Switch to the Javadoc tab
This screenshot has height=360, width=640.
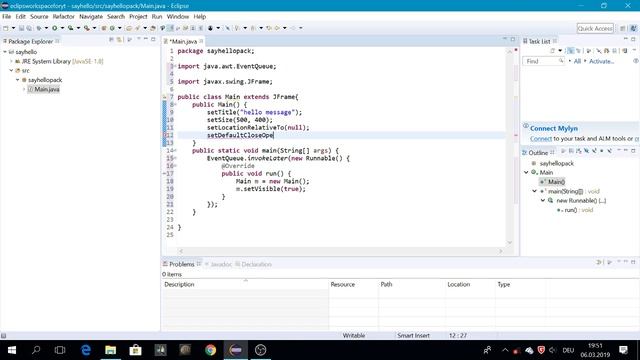[218, 264]
